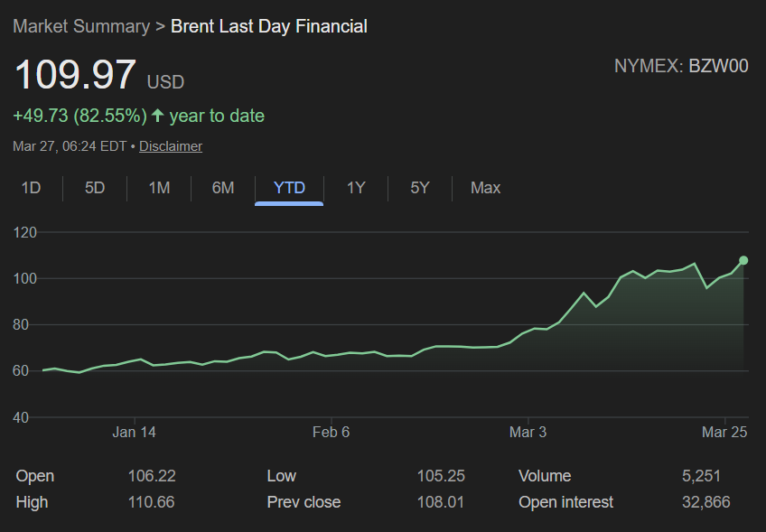Select the 5Y time range
766x532 pixels.
click(420, 188)
